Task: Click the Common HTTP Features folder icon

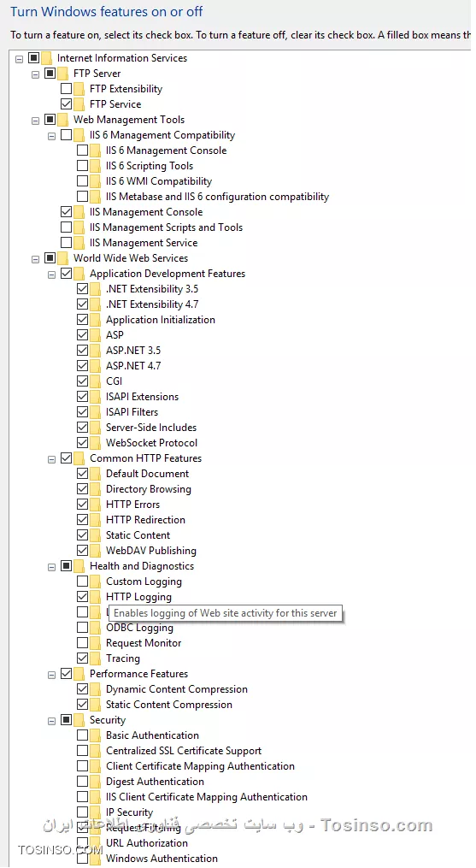Action: point(79,458)
